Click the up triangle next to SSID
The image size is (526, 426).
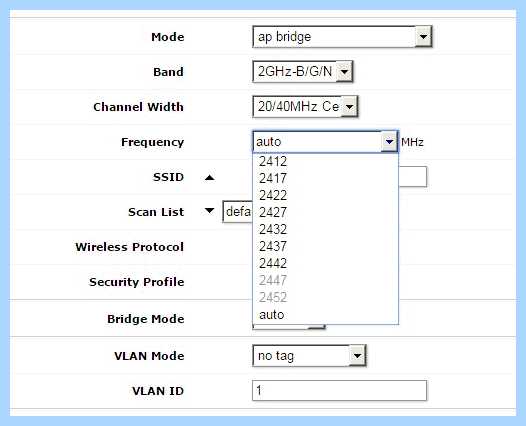coord(209,177)
